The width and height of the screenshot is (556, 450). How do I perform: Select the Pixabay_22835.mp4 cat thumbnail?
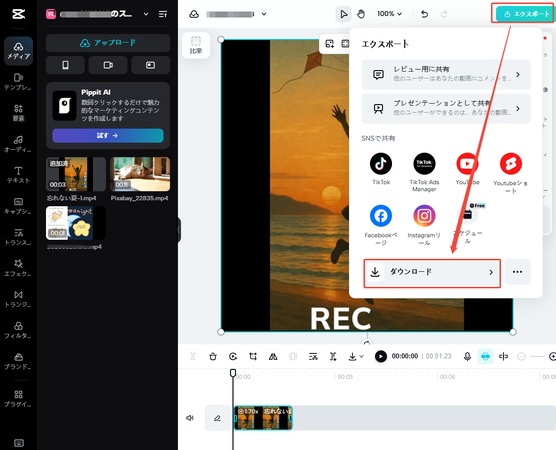pos(140,174)
